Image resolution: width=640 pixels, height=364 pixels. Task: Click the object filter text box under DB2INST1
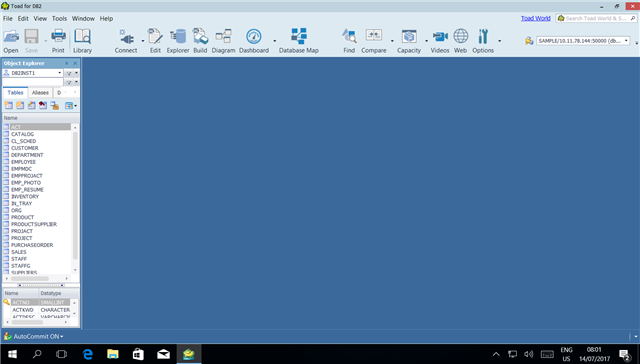(x=33, y=82)
